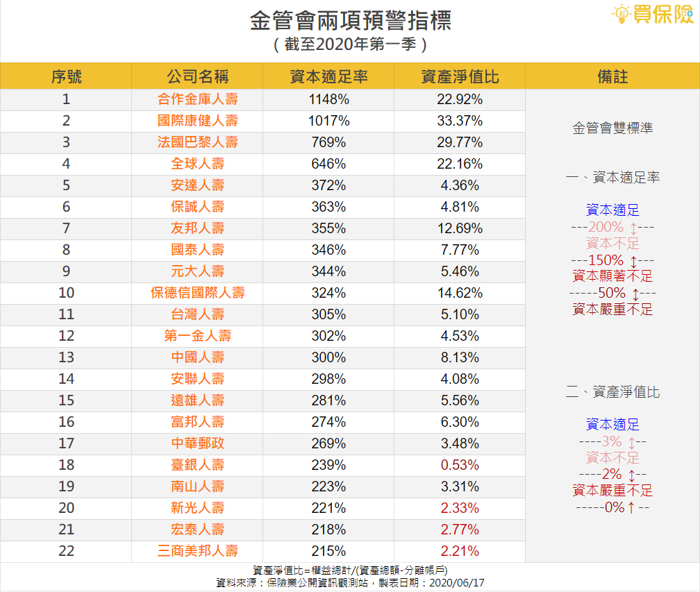Click the subtitle 截至2020年第一季
The height and width of the screenshot is (592, 700).
pos(351,44)
